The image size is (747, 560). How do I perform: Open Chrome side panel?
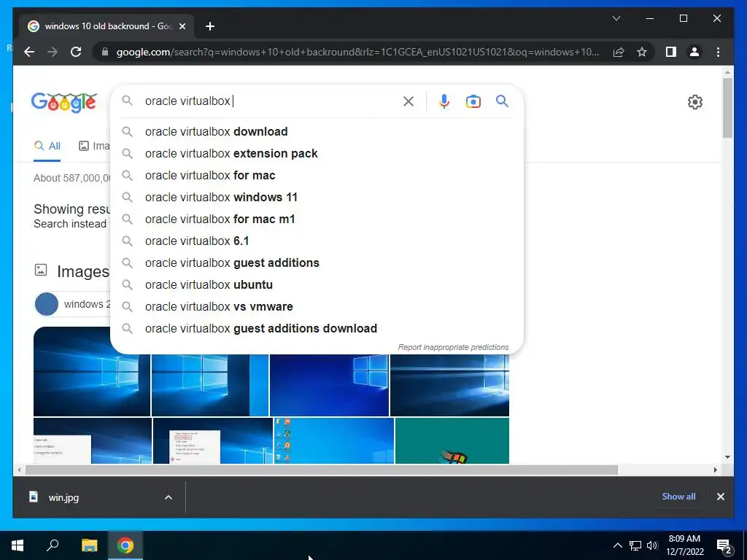671,52
